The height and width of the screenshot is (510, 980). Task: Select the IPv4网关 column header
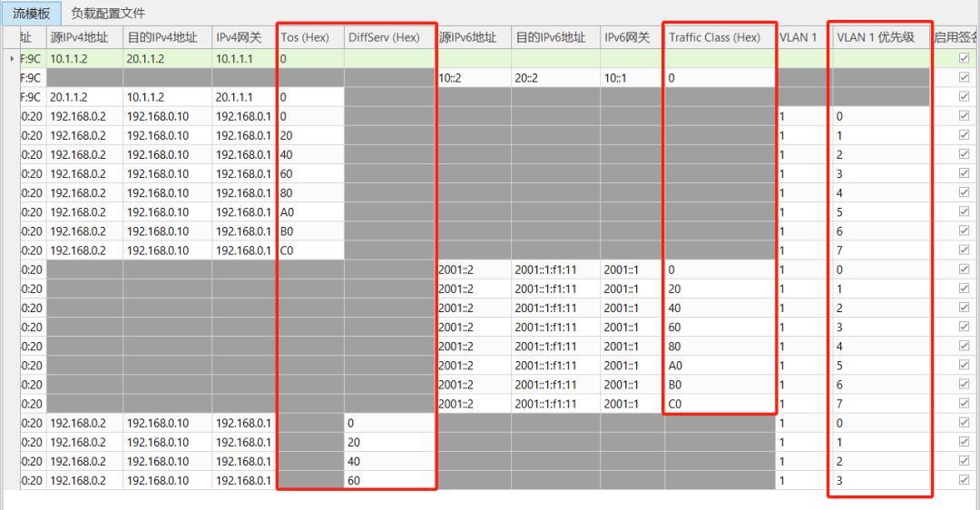[x=241, y=37]
